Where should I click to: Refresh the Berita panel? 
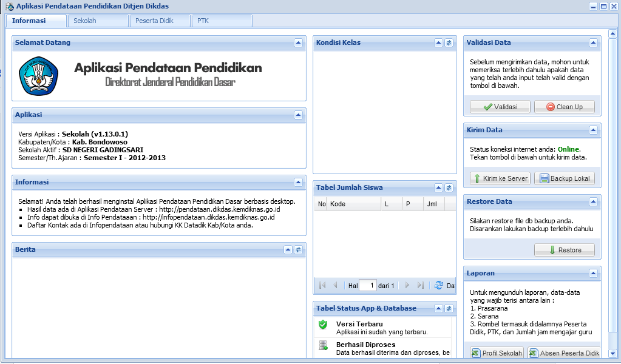(298, 250)
